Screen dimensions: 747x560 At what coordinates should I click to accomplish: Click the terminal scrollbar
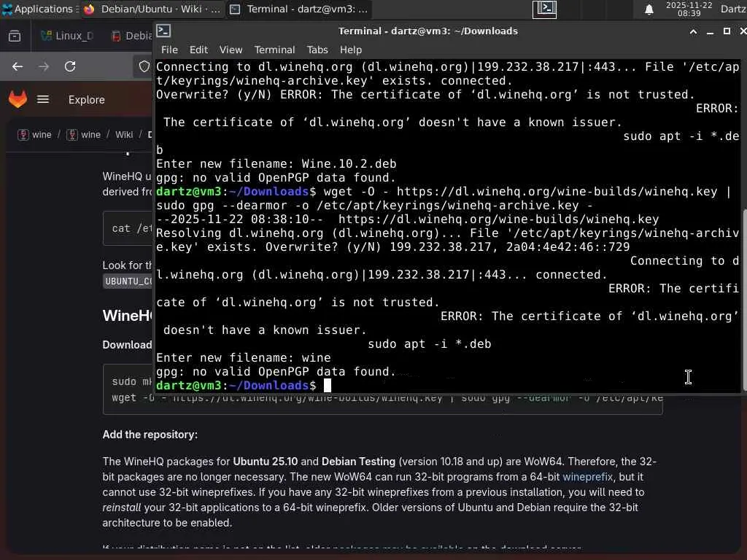[x=744, y=299]
